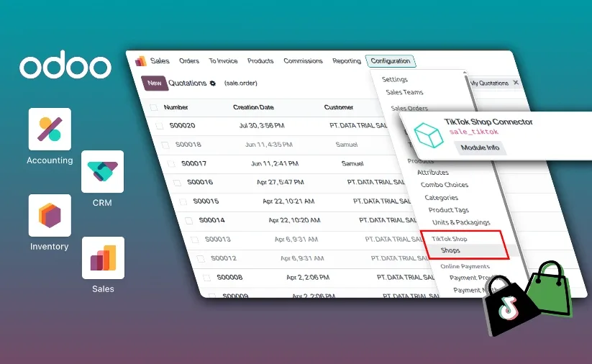The width and height of the screenshot is (592, 364).
Task: Select the checkbox for S00016
Action: pyautogui.click(x=177, y=183)
